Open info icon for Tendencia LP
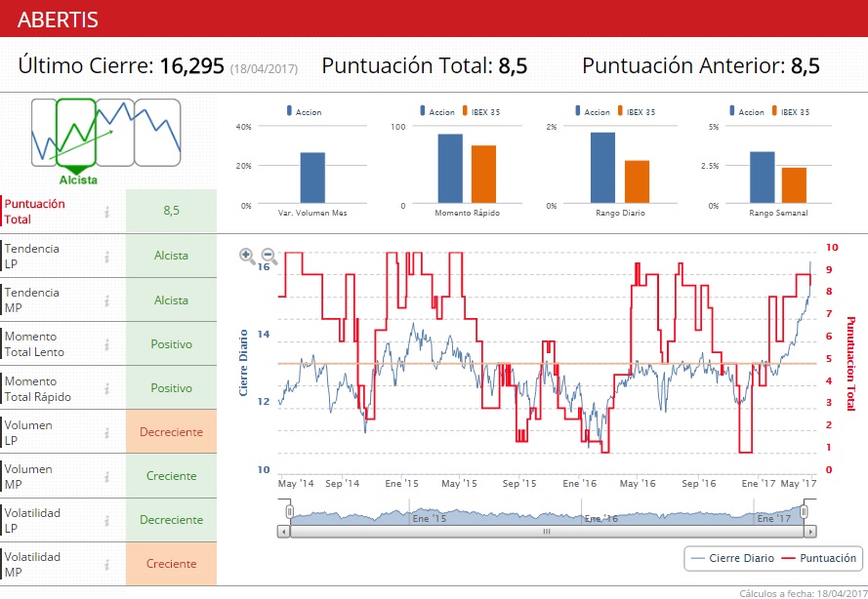 click(106, 257)
